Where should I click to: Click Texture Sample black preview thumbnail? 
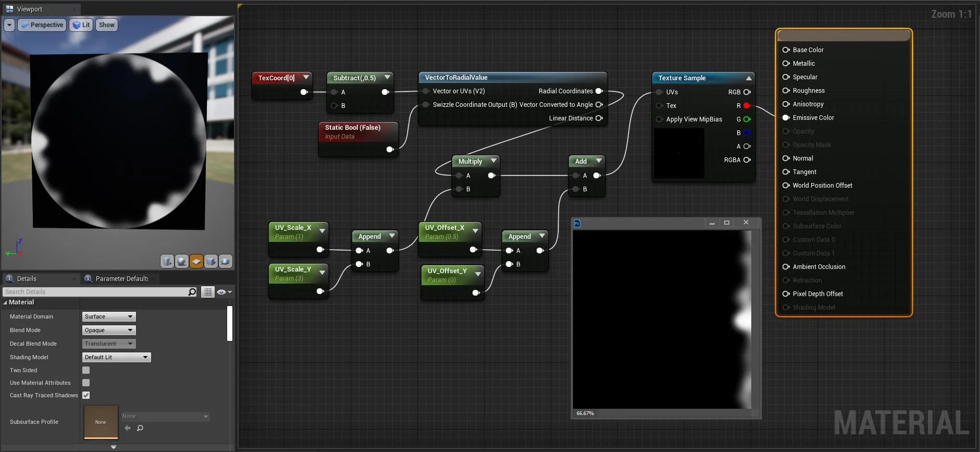679,153
